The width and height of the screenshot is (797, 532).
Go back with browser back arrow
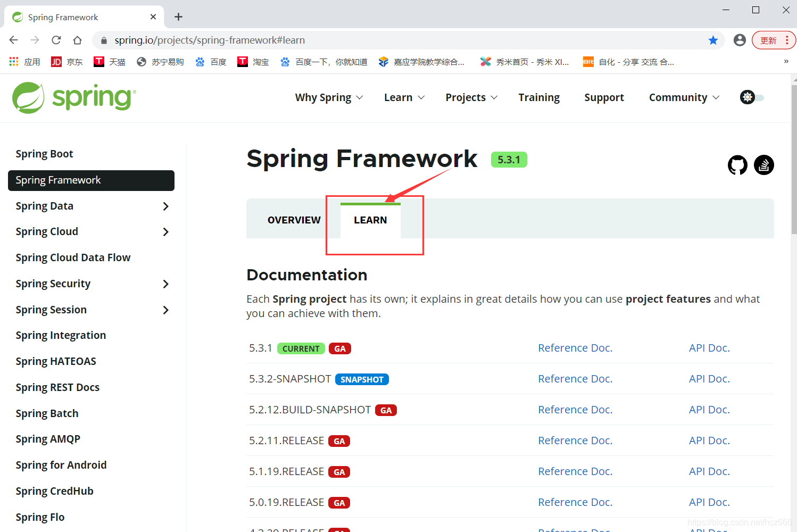(14, 40)
